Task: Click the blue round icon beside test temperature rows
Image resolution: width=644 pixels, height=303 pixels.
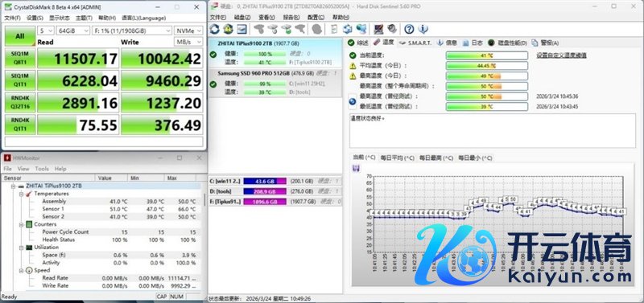Action: tap(353, 102)
